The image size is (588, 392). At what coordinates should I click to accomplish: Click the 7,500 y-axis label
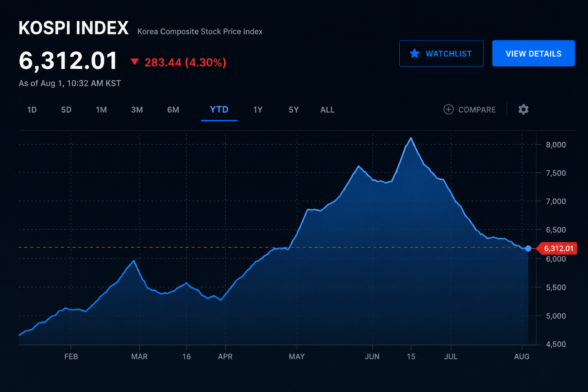[556, 173]
